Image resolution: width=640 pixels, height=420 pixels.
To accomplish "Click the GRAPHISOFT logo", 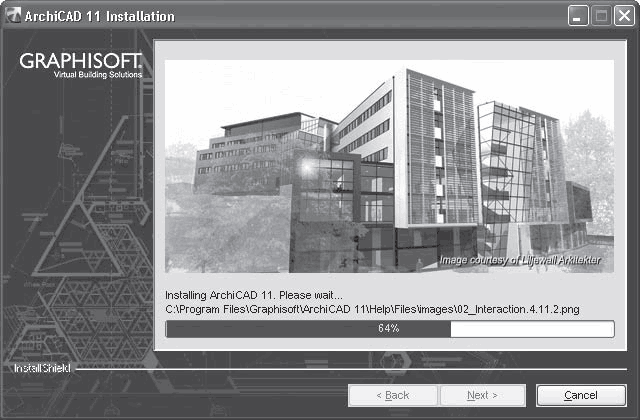I will pyautogui.click(x=81, y=62).
